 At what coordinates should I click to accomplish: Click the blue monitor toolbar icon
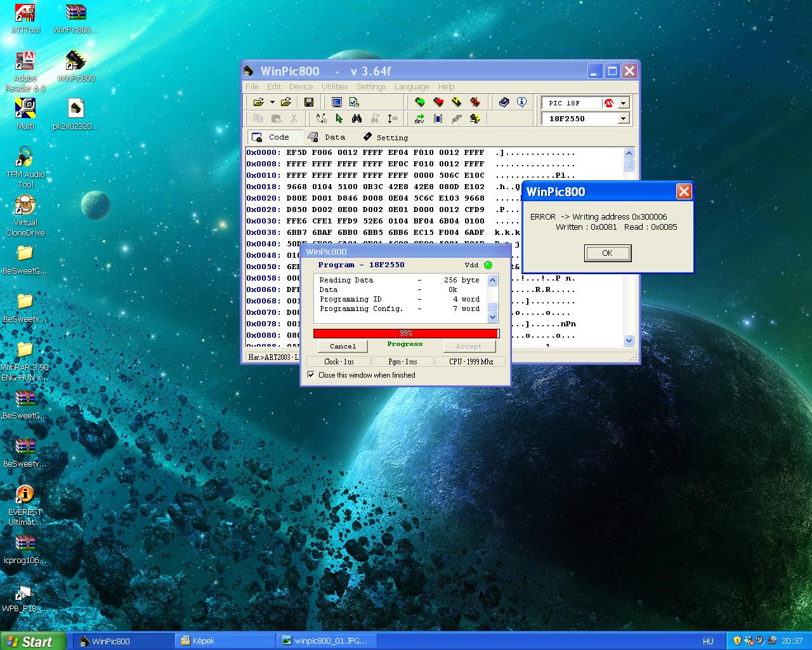[x=337, y=102]
